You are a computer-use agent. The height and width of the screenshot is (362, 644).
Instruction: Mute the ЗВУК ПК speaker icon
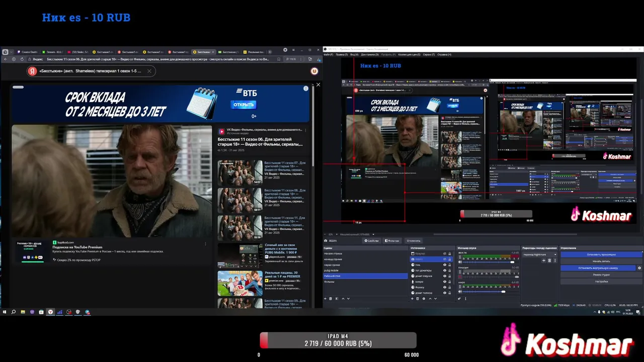460,262
